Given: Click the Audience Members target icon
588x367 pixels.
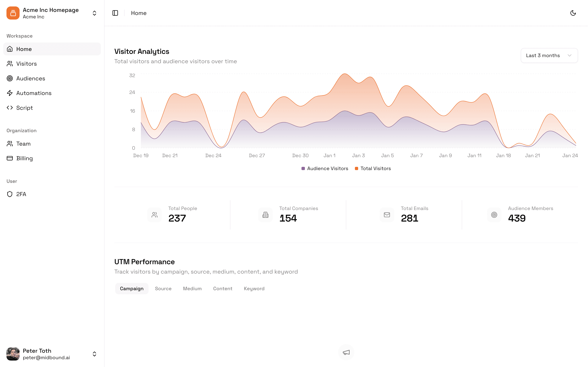Looking at the screenshot, I should (494, 215).
